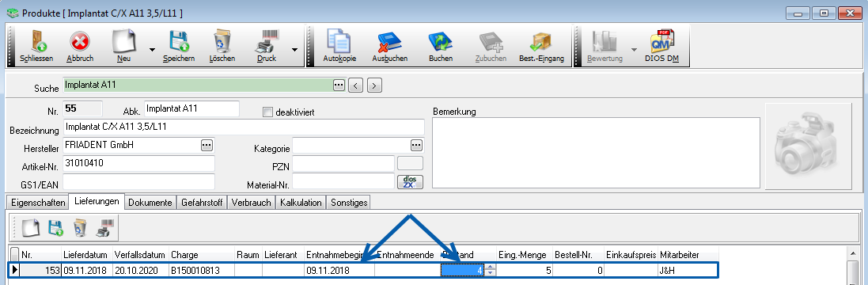Screen dimensions: 868x285
Task: Open the Gefahrstoff tab
Action: [202, 203]
